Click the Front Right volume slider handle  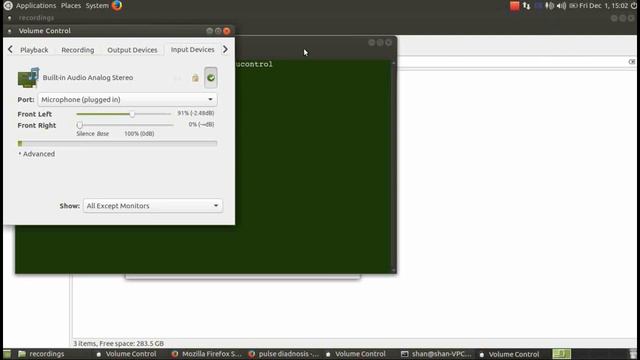(80, 125)
